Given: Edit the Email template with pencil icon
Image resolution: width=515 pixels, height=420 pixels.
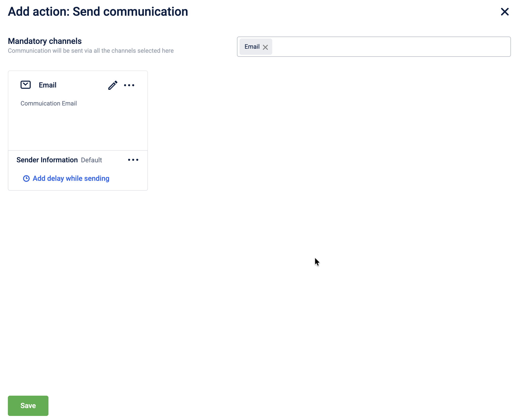Looking at the screenshot, I should point(113,85).
